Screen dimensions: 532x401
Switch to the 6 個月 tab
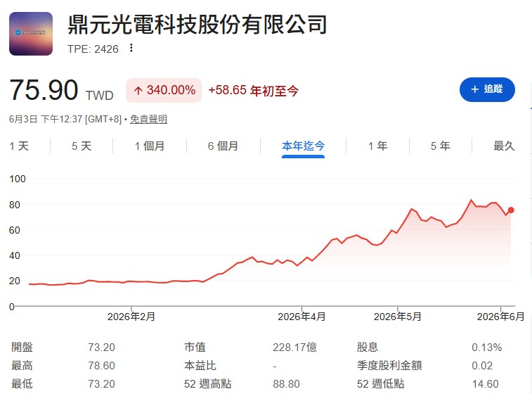(x=223, y=146)
